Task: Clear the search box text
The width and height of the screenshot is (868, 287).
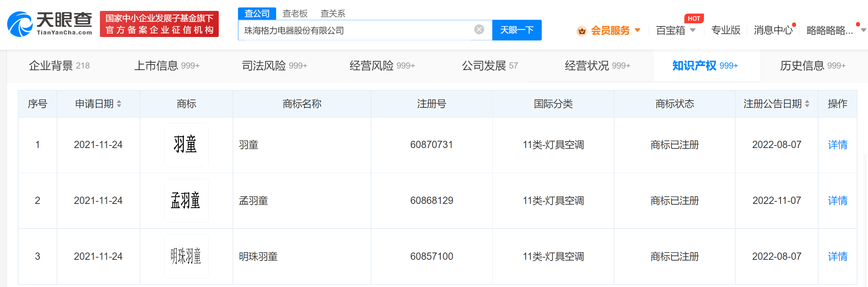Action: coord(479,30)
